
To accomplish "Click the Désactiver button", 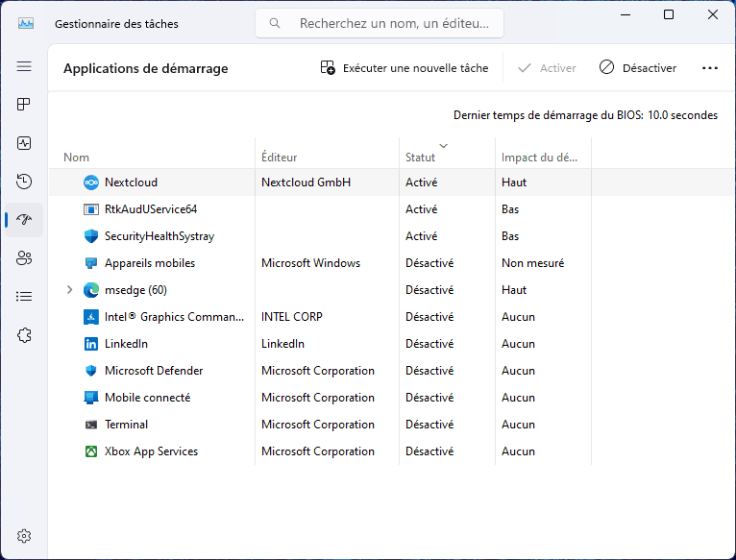I will [638, 68].
